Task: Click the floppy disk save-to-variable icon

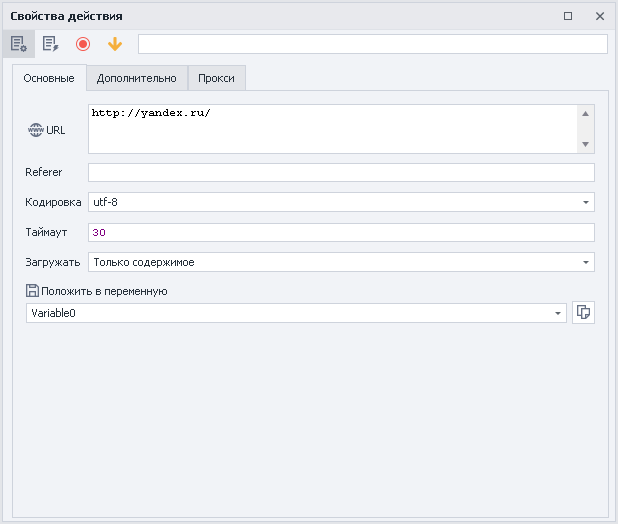Action: click(x=32, y=291)
